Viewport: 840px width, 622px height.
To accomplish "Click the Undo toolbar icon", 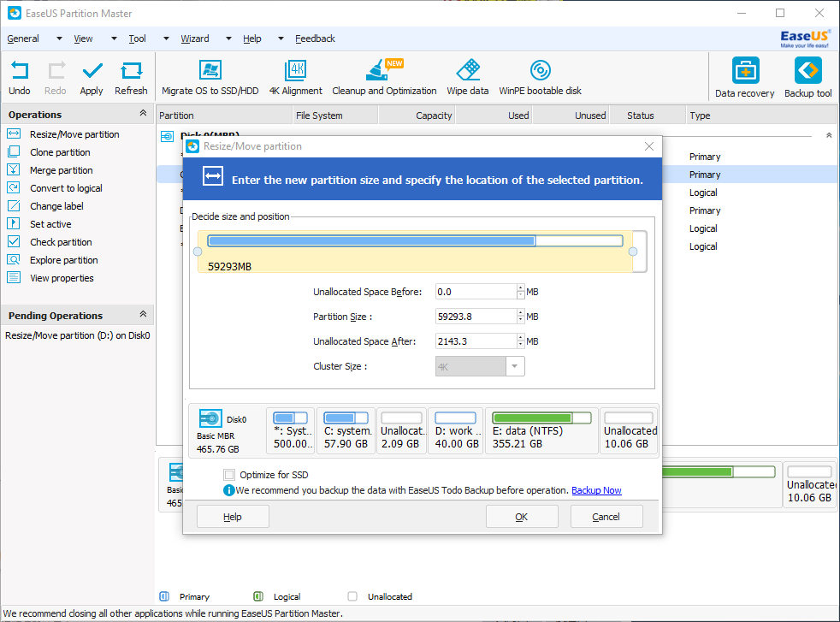I will [20, 71].
